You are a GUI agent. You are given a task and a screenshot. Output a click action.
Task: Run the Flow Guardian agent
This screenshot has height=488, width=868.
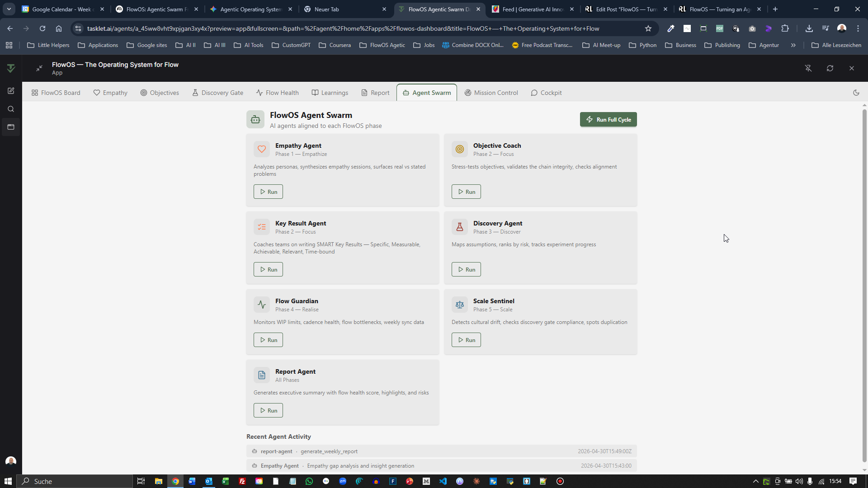click(268, 340)
